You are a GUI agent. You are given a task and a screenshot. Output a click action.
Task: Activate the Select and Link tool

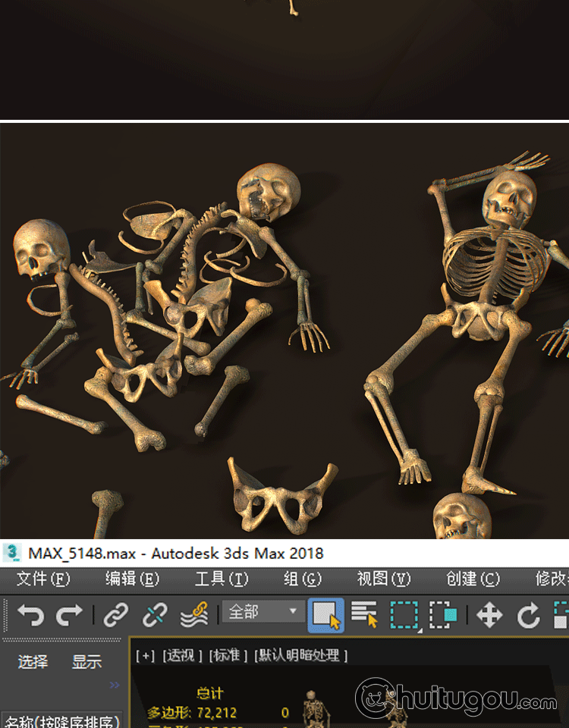[x=115, y=614]
